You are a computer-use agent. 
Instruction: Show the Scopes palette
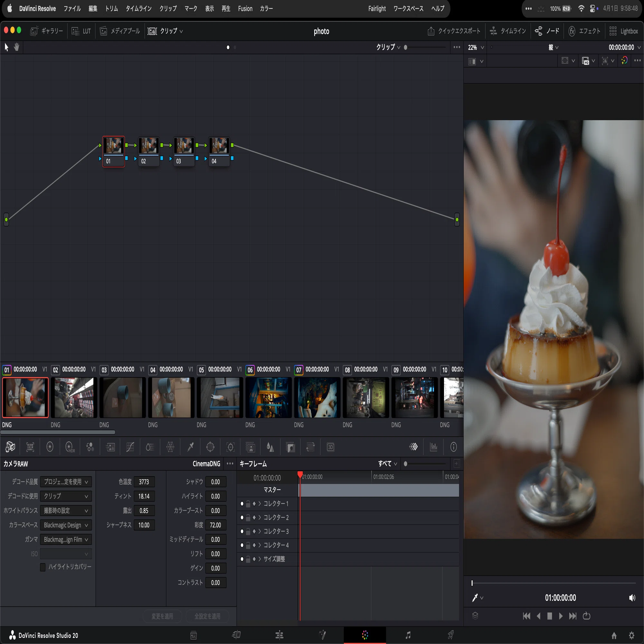coord(433,447)
